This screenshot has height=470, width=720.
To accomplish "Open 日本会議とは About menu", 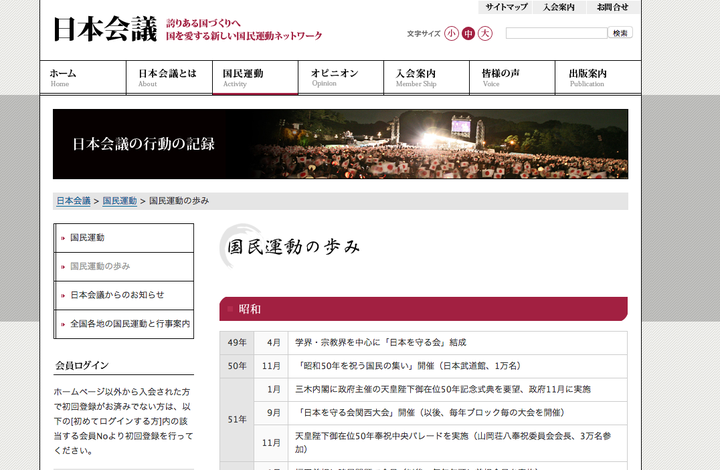I will point(169,78).
